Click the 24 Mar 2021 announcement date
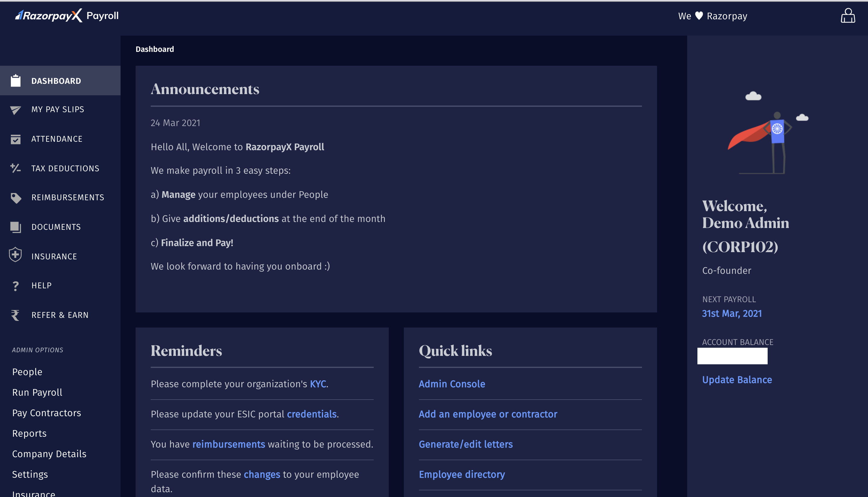The image size is (868, 497). click(175, 123)
